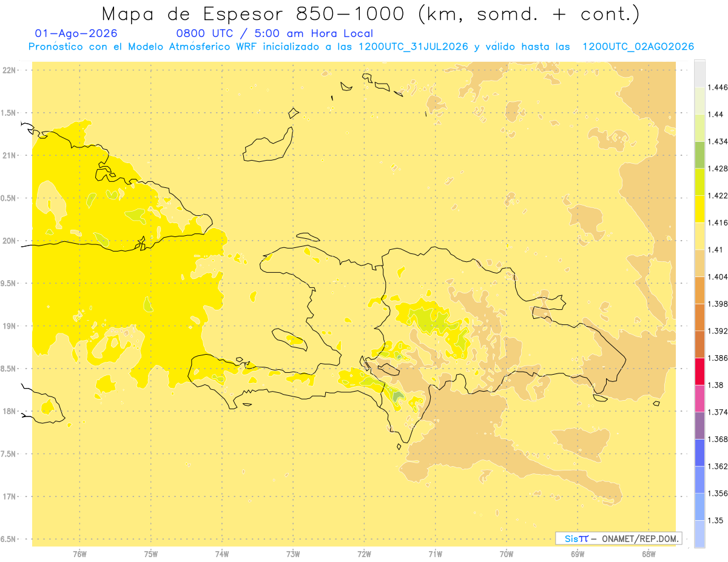The width and height of the screenshot is (728, 562).
Task: Click the '20N' latitude label
Action: click(9, 241)
